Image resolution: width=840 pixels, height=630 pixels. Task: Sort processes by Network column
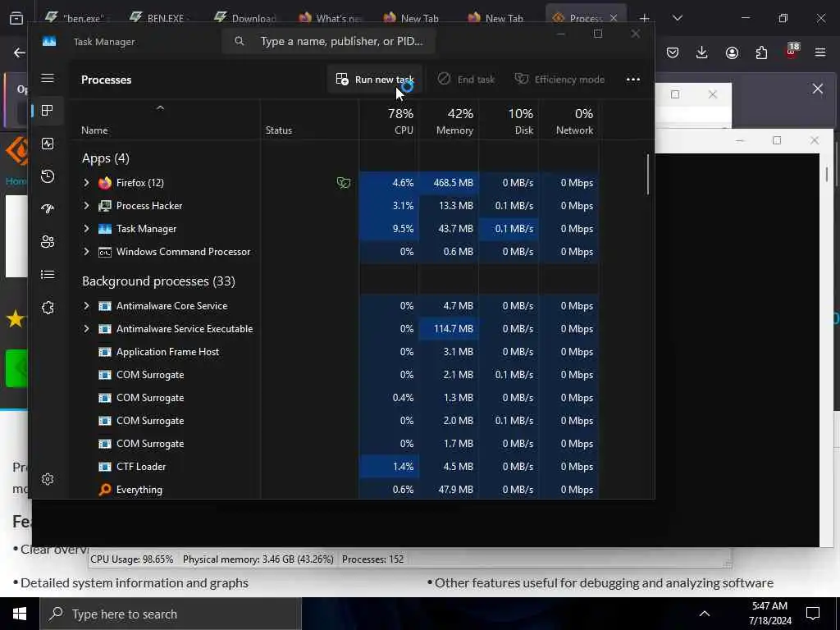[x=569, y=121]
